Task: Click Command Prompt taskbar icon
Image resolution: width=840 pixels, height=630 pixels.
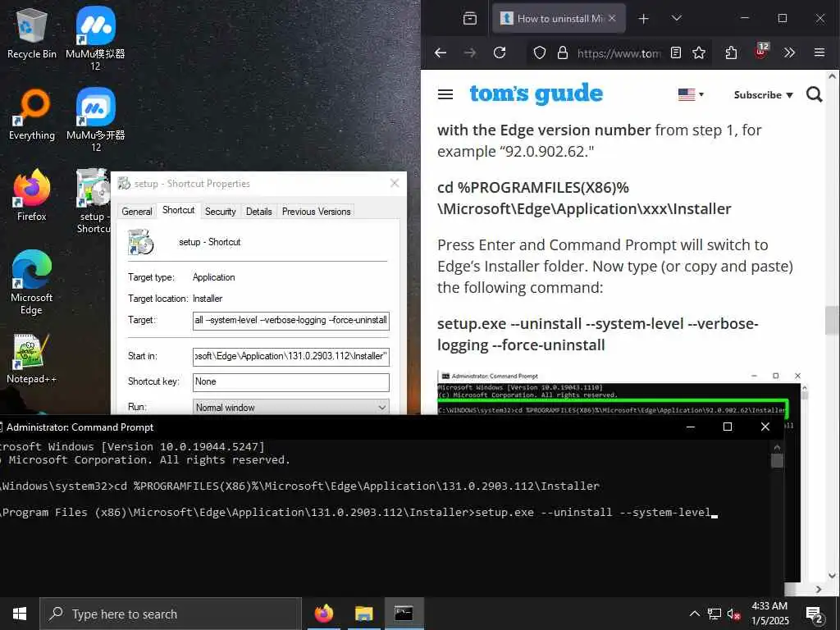Action: (404, 614)
